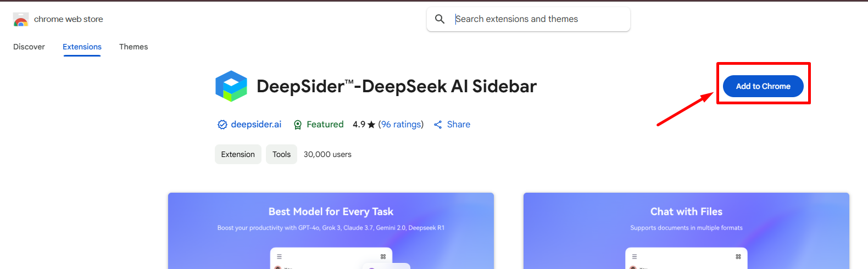The height and width of the screenshot is (269, 868).
Task: Switch to the Themes tab
Action: click(133, 47)
